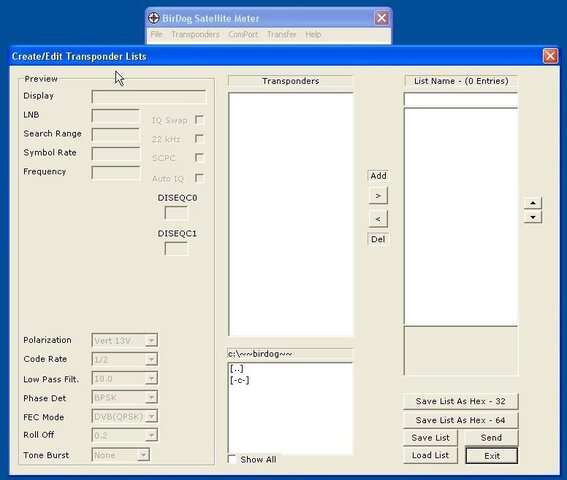Expand the Tone Burst dropdown
Viewport: 567px width, 480px height.
click(x=143, y=455)
